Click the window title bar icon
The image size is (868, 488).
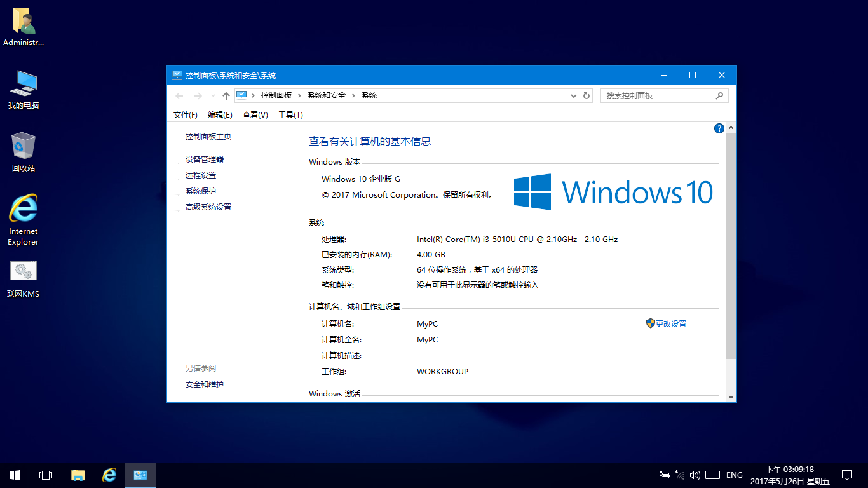pyautogui.click(x=177, y=75)
